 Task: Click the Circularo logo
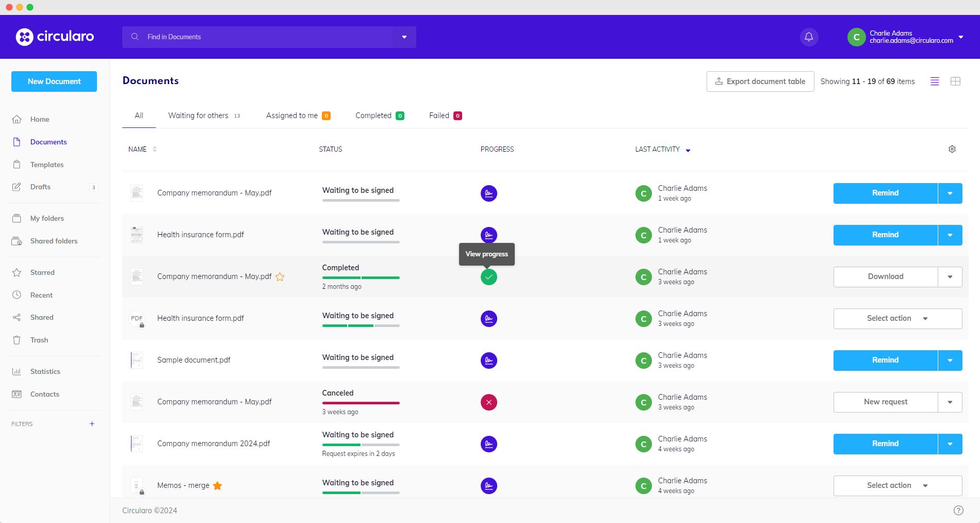(x=55, y=37)
